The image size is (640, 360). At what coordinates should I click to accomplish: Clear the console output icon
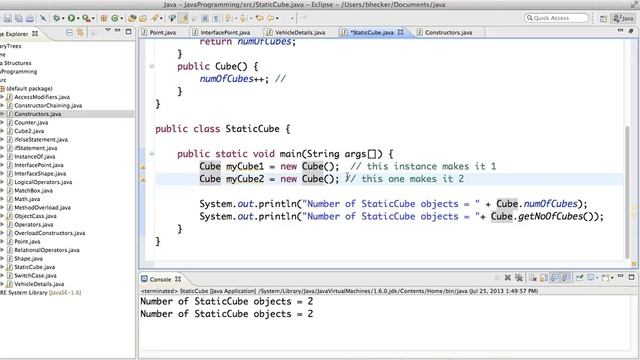click(x=533, y=278)
